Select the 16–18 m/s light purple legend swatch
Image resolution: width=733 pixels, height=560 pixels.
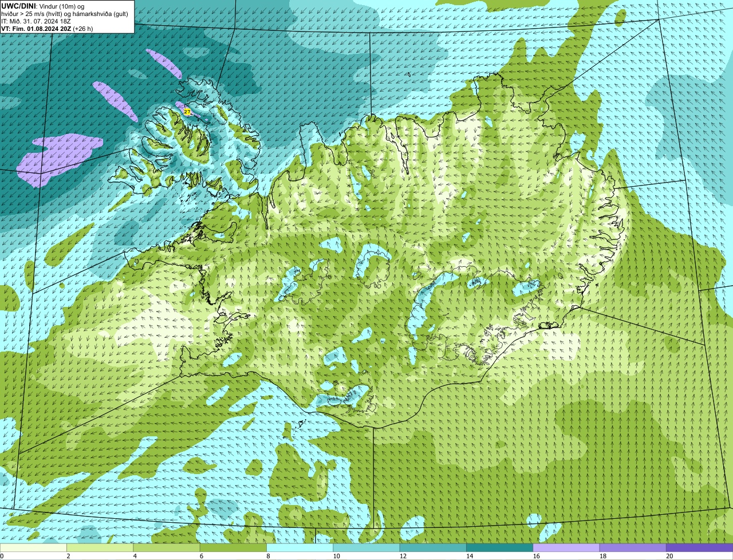click(x=566, y=547)
